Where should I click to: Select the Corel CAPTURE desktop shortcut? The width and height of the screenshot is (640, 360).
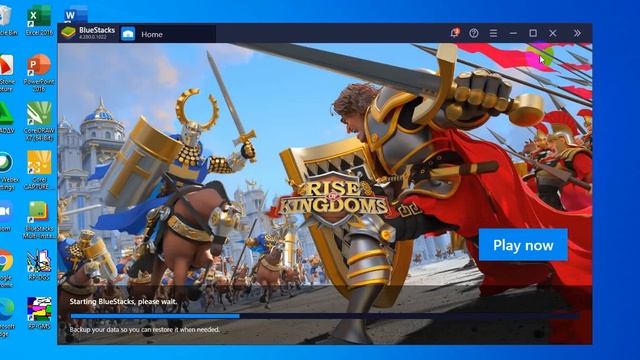(39, 170)
